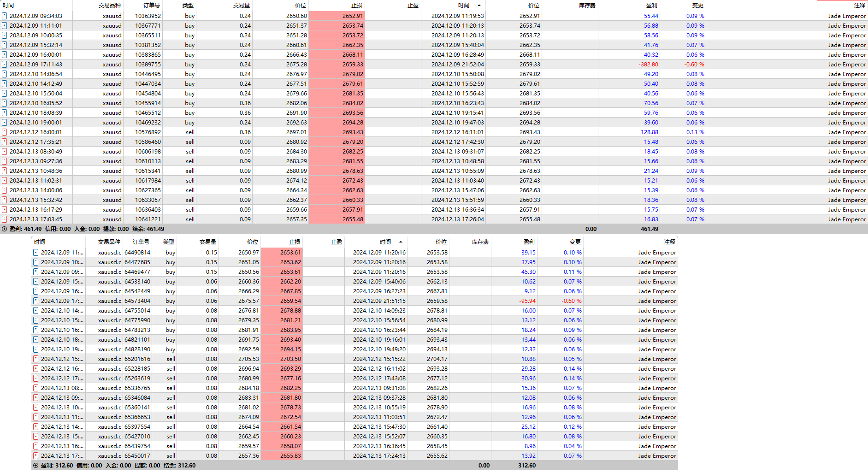Click the sell icon for order 65346084
Viewport: 868px width, 473px height.
tap(35, 397)
